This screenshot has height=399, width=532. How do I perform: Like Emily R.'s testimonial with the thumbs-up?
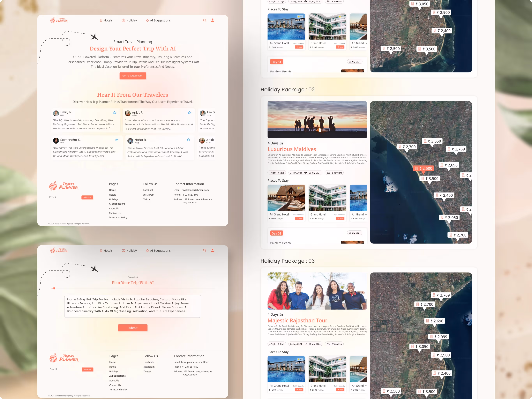pyautogui.click(x=115, y=113)
